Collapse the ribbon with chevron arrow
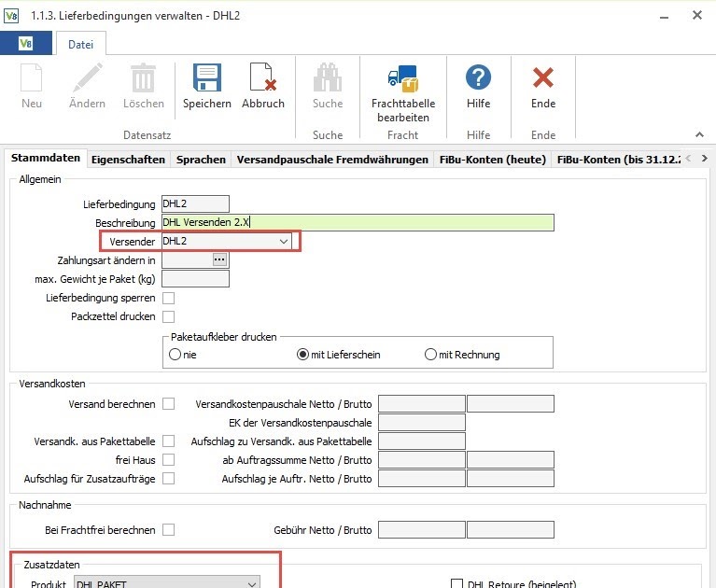 coord(699,134)
